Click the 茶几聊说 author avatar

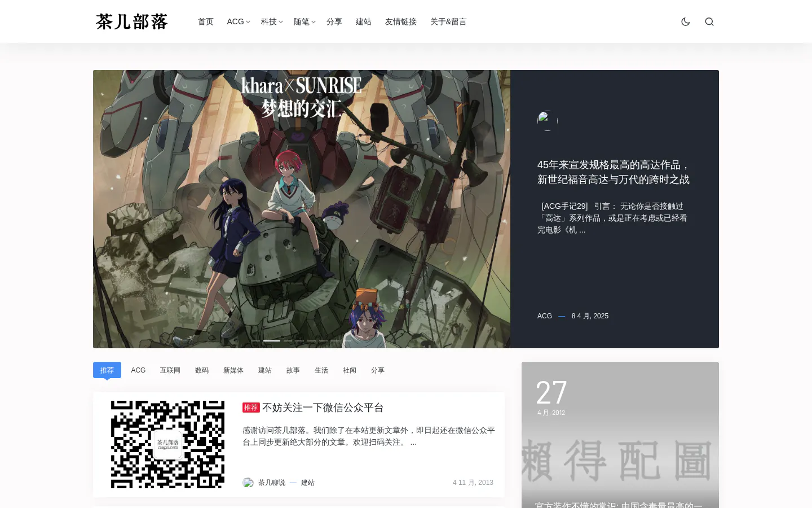(248, 483)
